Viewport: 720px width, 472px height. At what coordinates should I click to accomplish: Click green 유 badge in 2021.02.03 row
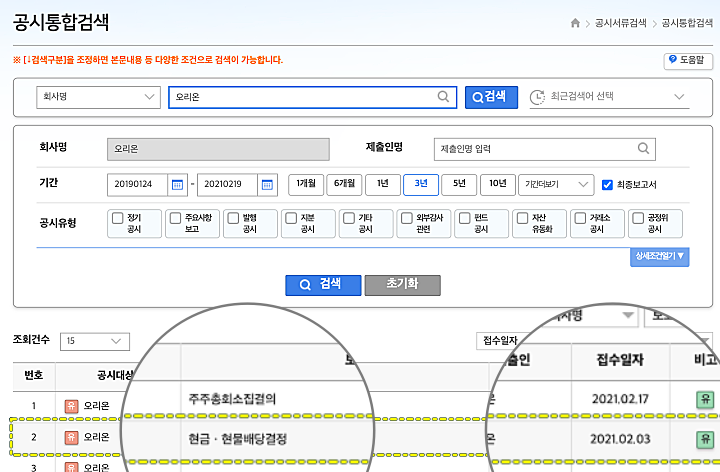(705, 439)
